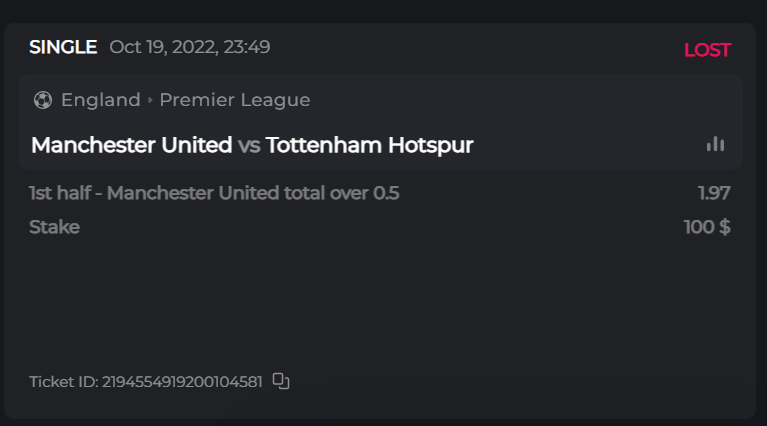
Task: Select the ticket number 2194554919200104581
Action: point(182,381)
